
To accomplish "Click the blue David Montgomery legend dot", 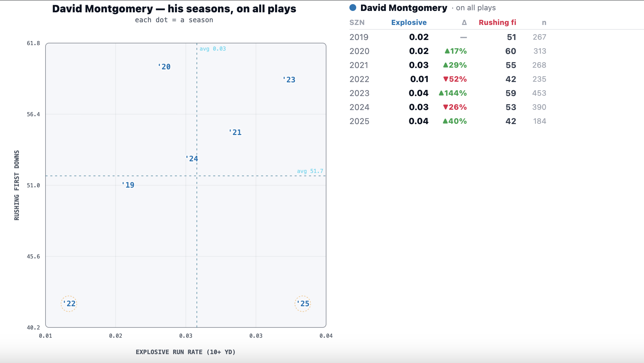I will (353, 8).
